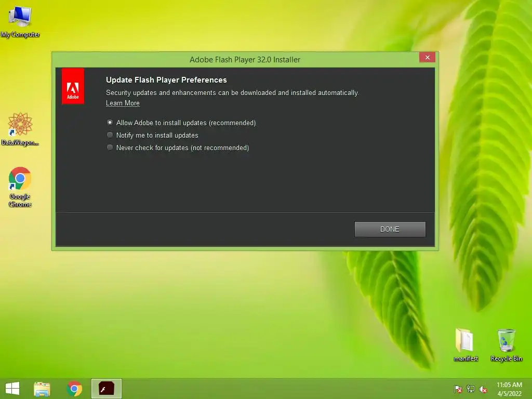Click the Adobe Flash Player 32.0 Installer title
The height and width of the screenshot is (399, 532).
[245, 60]
